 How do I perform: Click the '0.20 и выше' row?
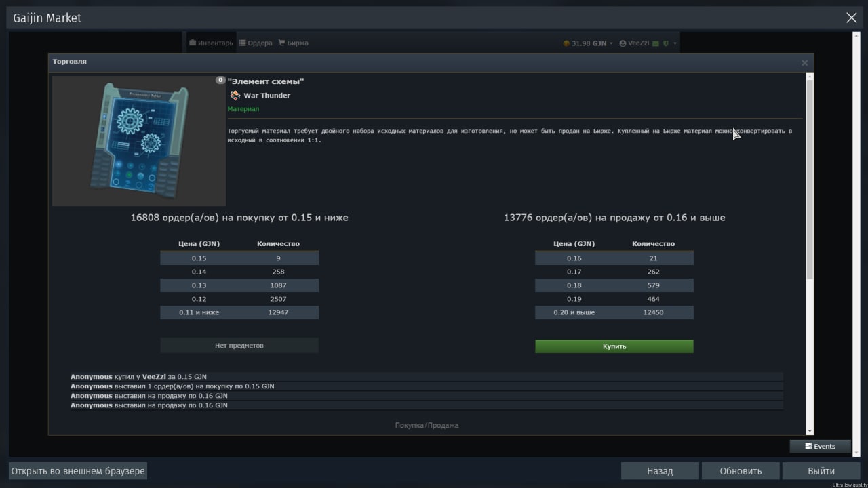point(614,312)
